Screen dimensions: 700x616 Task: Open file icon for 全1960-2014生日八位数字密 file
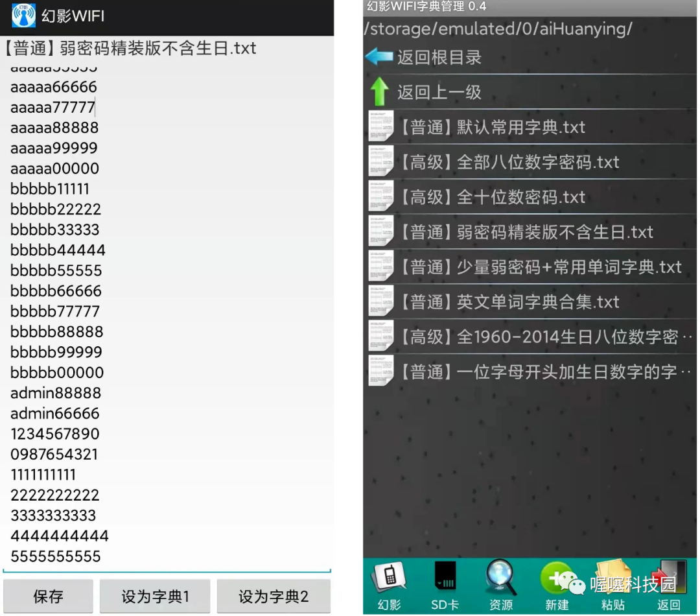[381, 337]
